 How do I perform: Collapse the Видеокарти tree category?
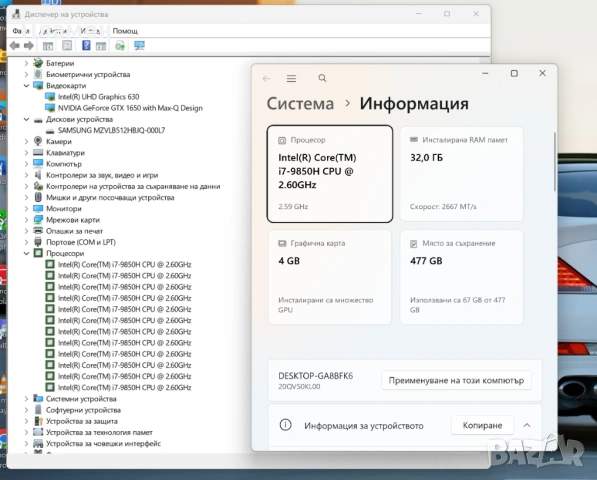(26, 86)
